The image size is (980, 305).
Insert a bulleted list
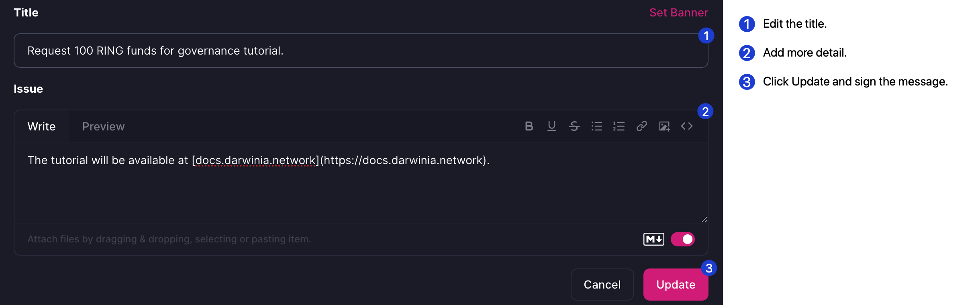(x=596, y=126)
